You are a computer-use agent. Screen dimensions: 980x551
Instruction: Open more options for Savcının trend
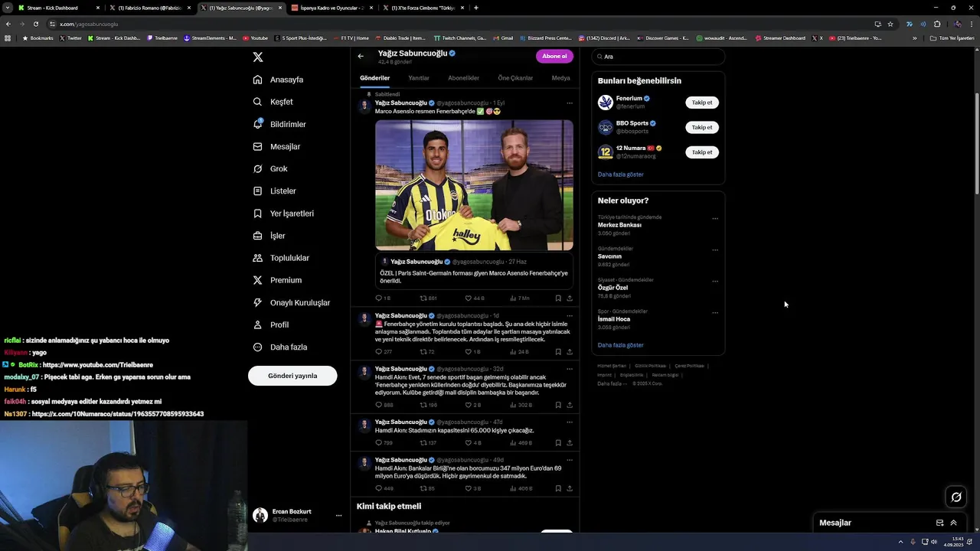(715, 249)
